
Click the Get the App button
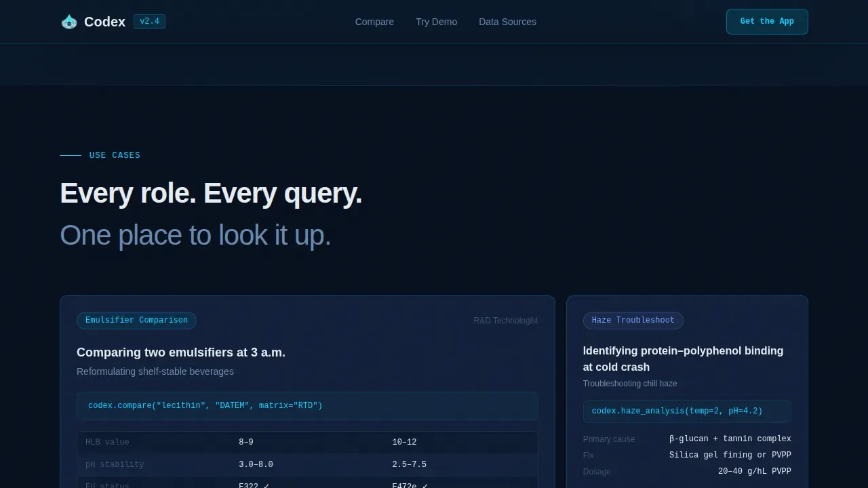(x=767, y=22)
